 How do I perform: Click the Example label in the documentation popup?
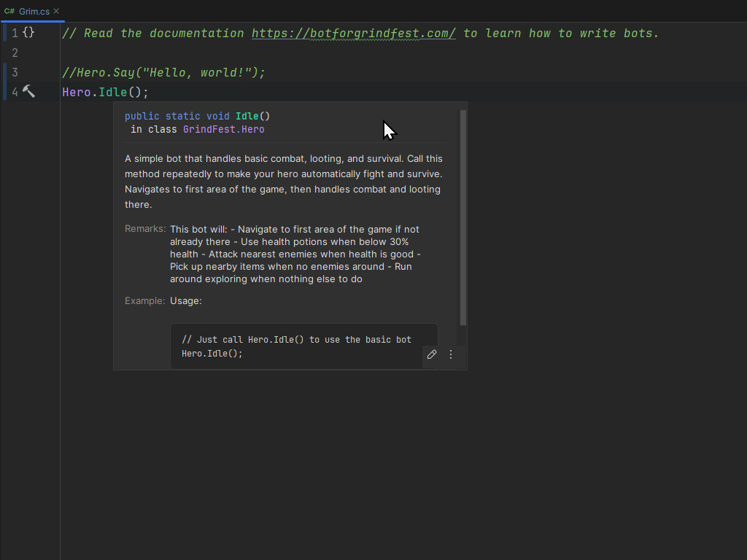(144, 300)
